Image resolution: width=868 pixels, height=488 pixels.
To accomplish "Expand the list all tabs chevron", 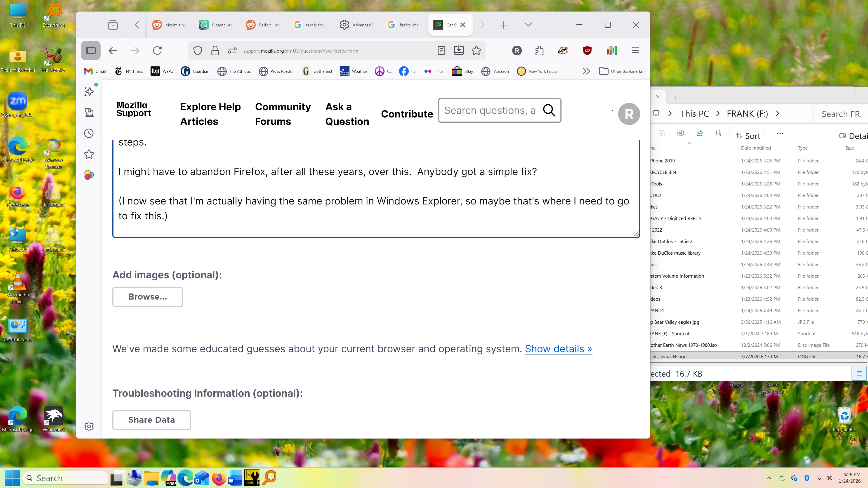I will (528, 25).
